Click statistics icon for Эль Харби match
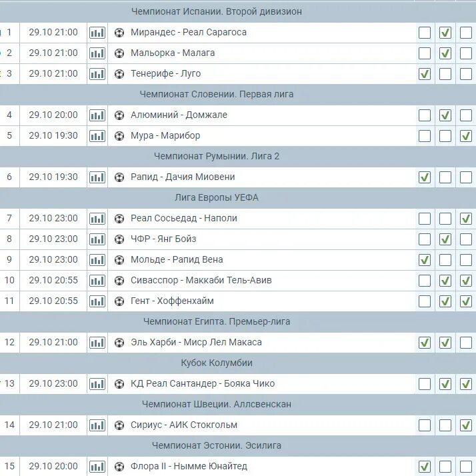The height and width of the screenshot is (476, 476). click(97, 343)
